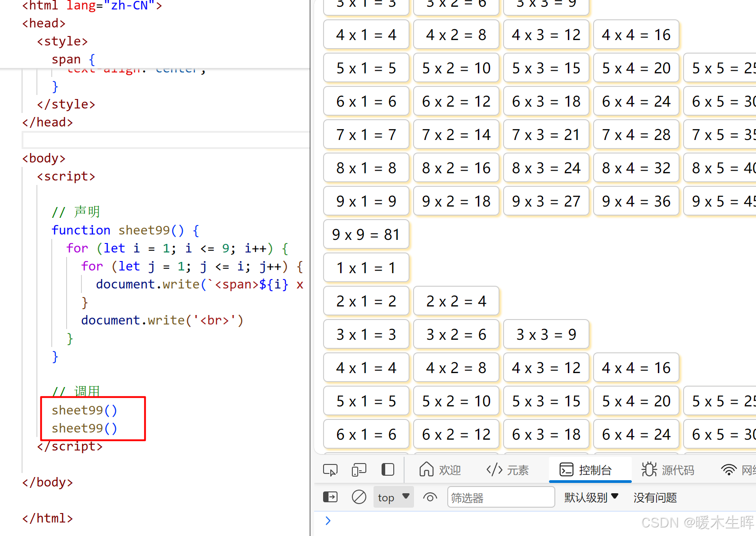Viewport: 756px width, 536px height.
Task: Click the </html> closing tag
Action: (x=47, y=518)
